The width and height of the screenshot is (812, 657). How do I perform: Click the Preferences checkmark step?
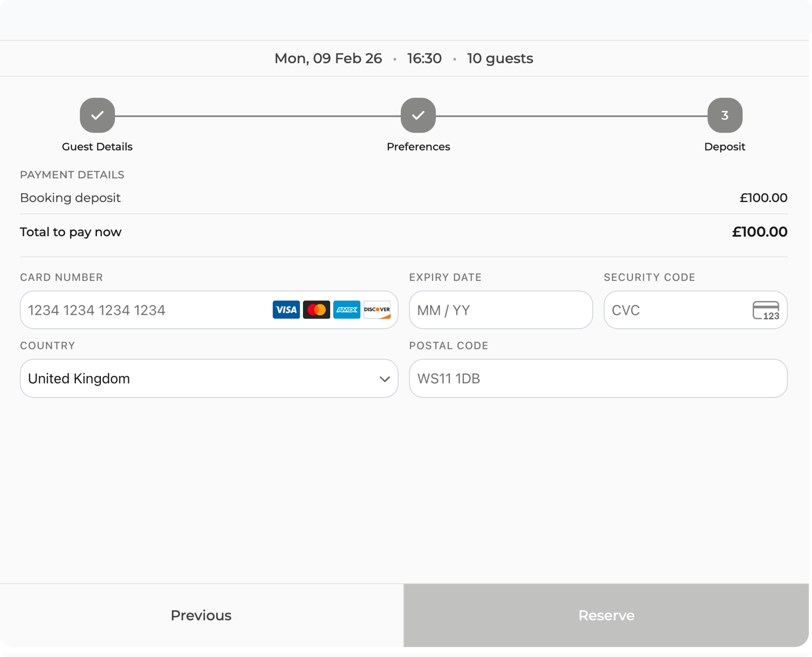pyautogui.click(x=418, y=116)
